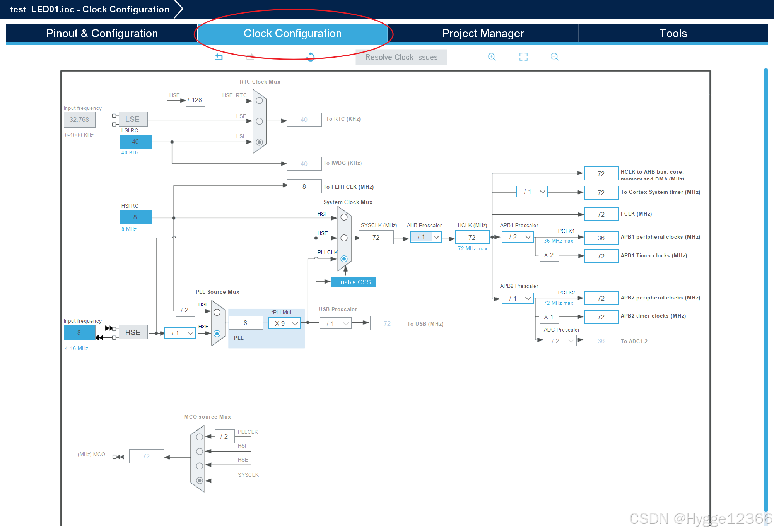Click the fit-to-screen frame icon
Screen dimensions: 774x532
point(523,57)
